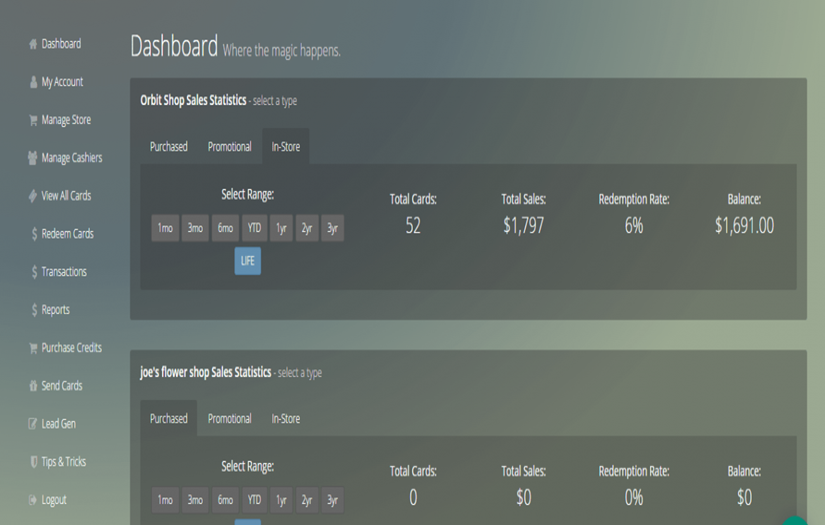Click the Send Cards gift icon
825x525 pixels.
tap(33, 386)
